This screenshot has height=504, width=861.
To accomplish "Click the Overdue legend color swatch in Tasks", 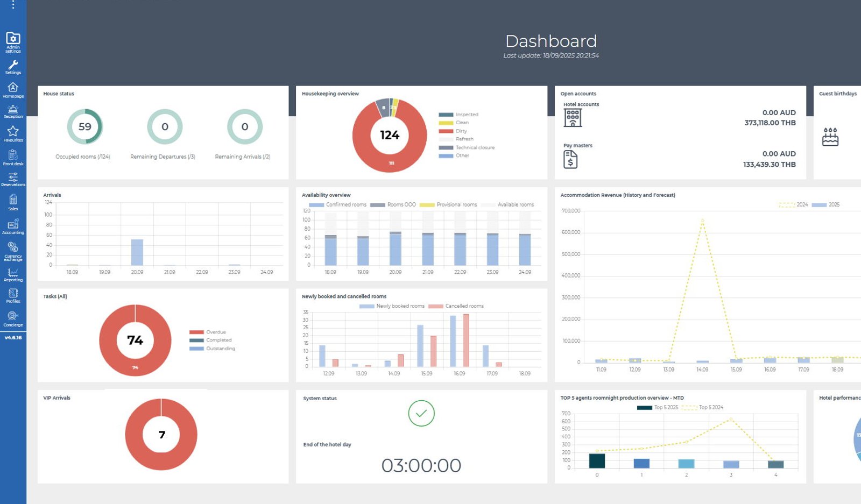I will point(196,332).
